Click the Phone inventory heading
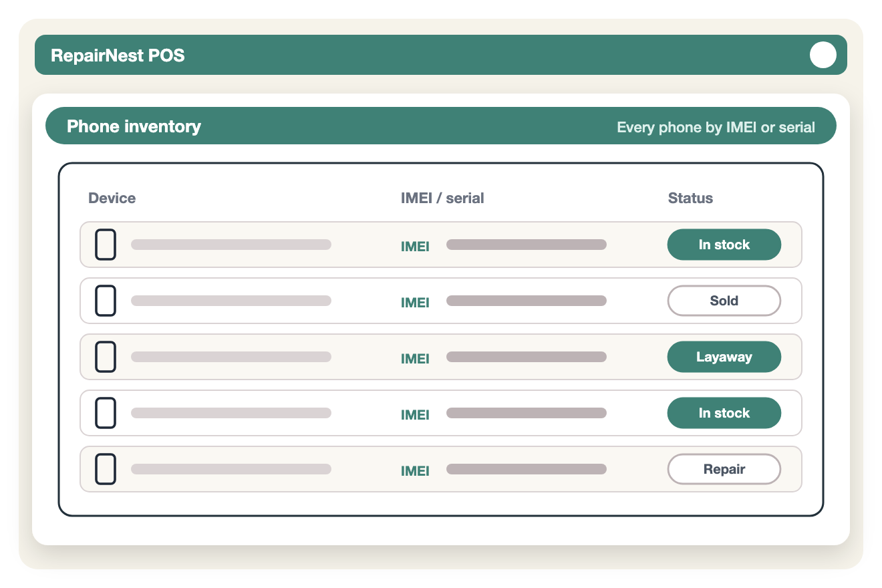The height and width of the screenshot is (588, 882). point(134,126)
